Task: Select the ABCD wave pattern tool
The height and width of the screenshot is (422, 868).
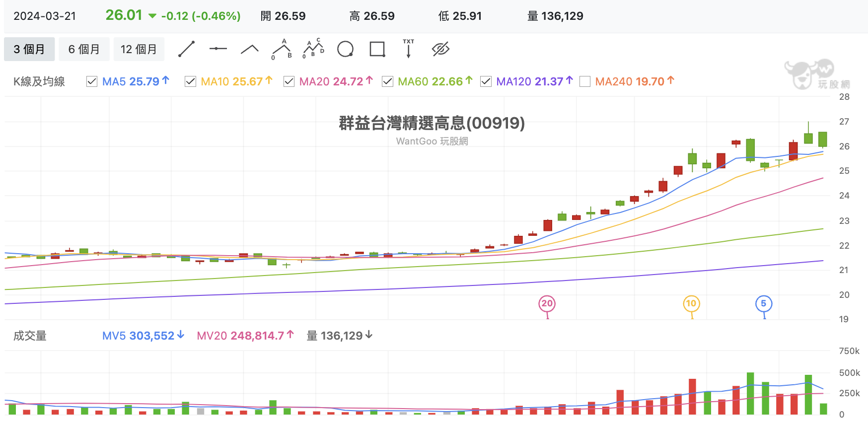Action: click(x=313, y=49)
